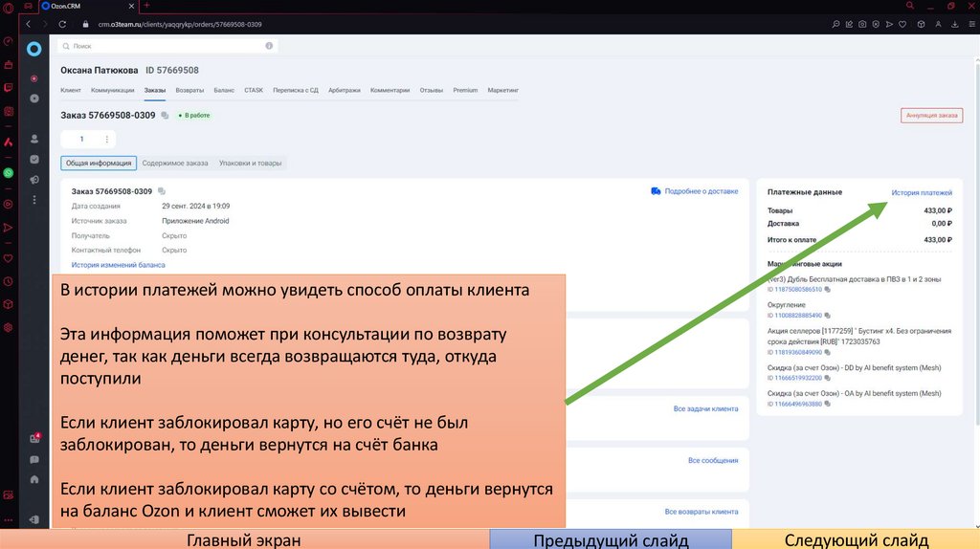Open the Возвраты tab
The height and width of the screenshot is (549, 980).
click(x=189, y=90)
